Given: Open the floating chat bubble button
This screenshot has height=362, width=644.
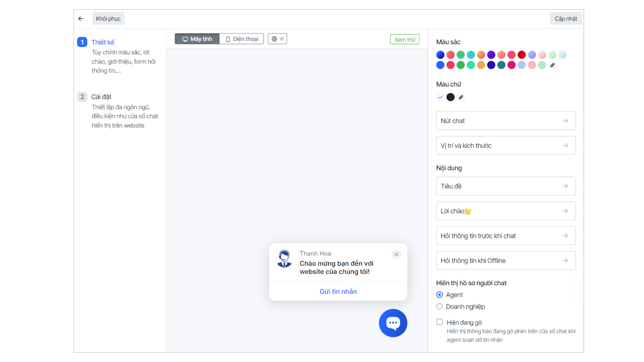Looking at the screenshot, I should pos(393,323).
